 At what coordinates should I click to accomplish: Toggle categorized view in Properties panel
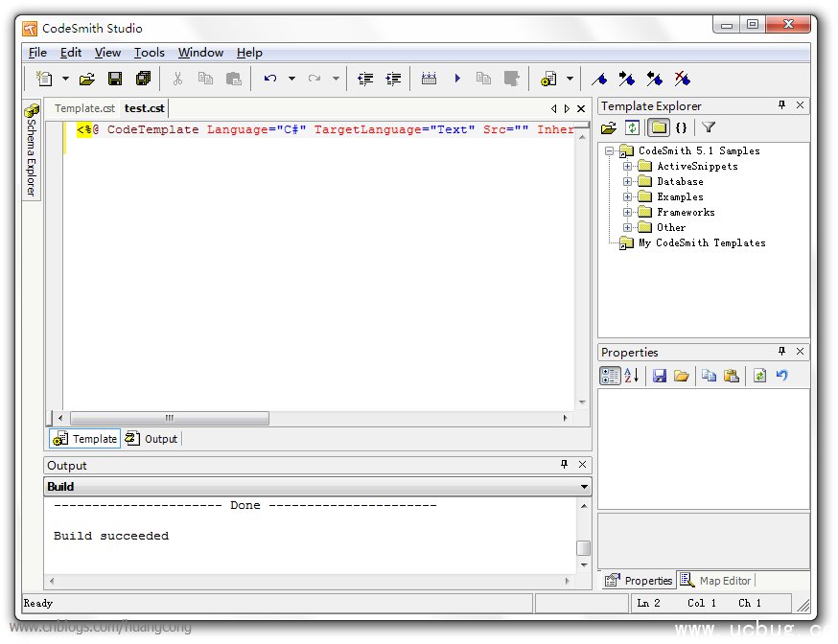click(609, 376)
